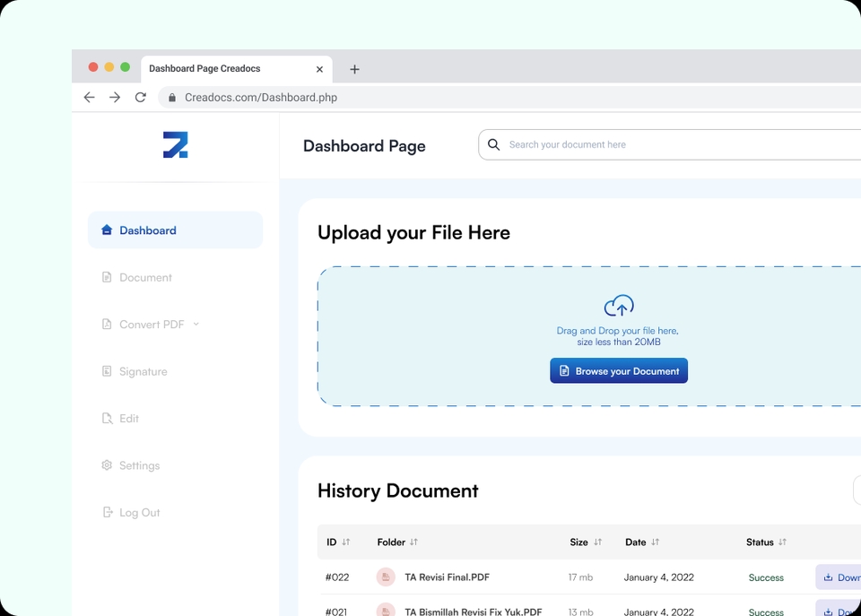Click the file icon beside Document
Viewport: 861px width, 616px height.
coord(107,277)
